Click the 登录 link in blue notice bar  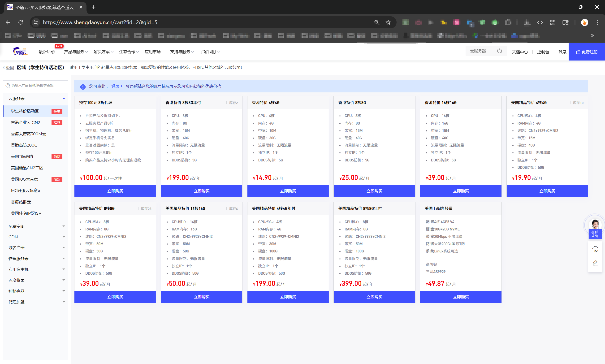[x=115, y=86]
